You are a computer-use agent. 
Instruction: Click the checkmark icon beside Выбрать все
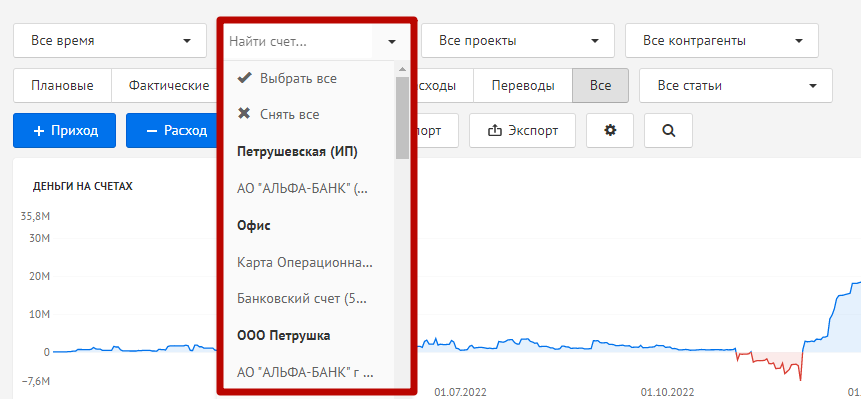click(244, 78)
